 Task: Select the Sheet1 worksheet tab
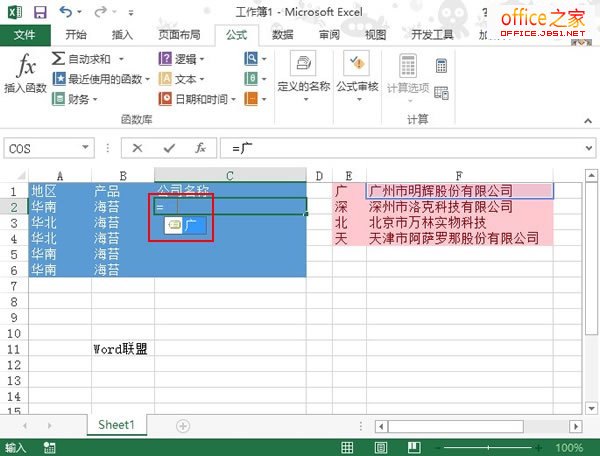coord(116,425)
